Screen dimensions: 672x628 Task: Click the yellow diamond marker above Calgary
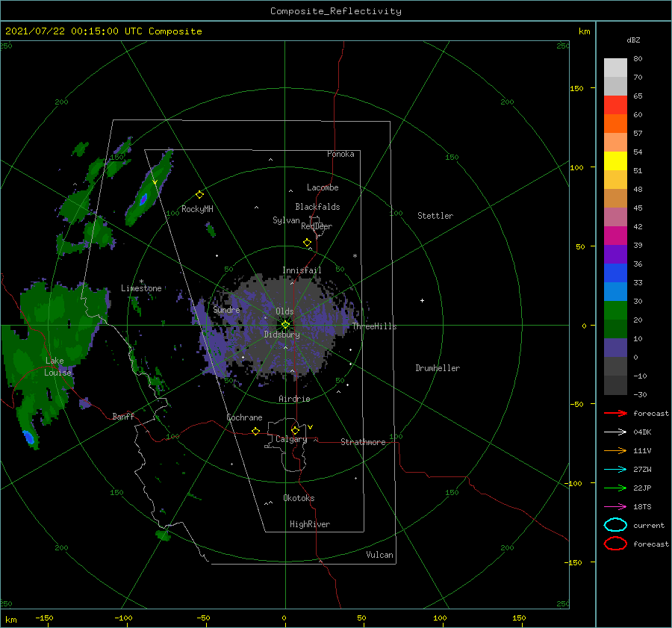[x=295, y=430]
